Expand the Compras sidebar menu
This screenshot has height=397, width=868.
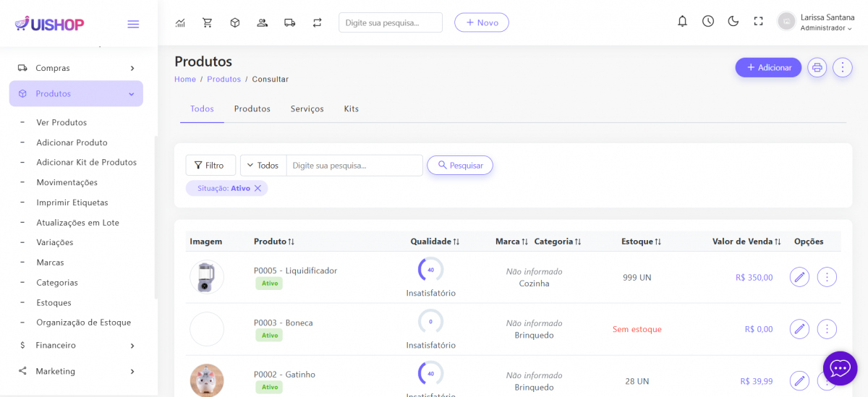[x=76, y=68]
